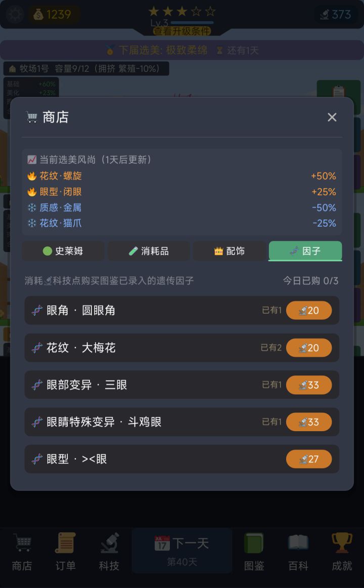Purchase 眼部变异·三眼 for 33 points

(x=309, y=385)
